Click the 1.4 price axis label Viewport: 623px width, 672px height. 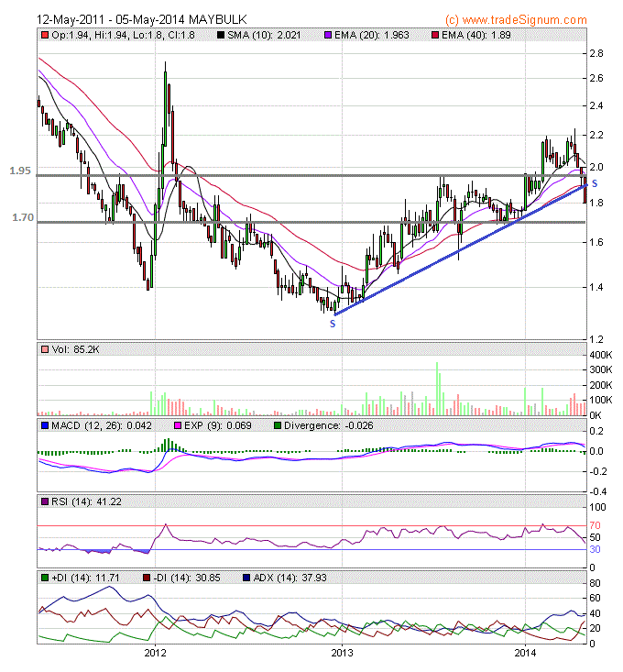pyautogui.click(x=596, y=287)
